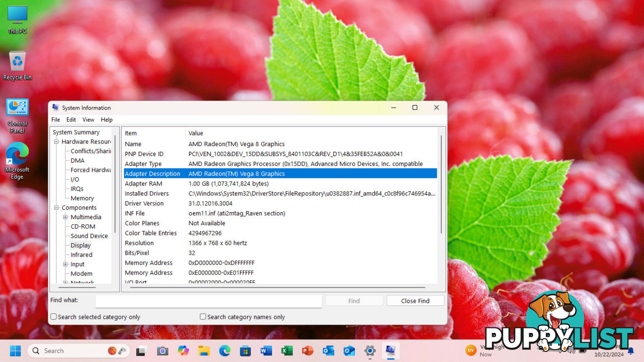
Task: Open the Microsoft Edge desktop shortcut
Action: [17, 161]
